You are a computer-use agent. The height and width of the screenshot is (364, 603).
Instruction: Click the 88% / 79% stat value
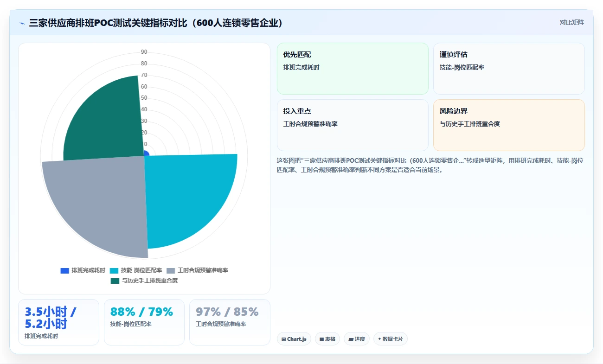[x=141, y=312]
